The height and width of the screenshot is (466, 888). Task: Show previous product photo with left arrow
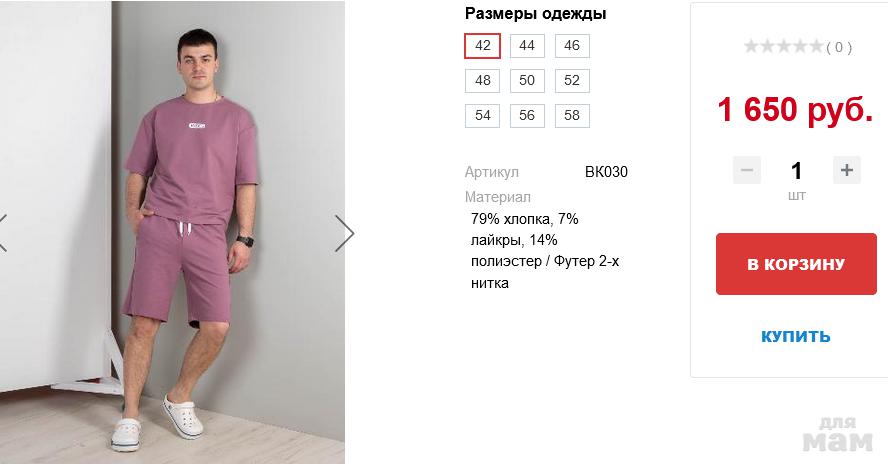point(3,233)
